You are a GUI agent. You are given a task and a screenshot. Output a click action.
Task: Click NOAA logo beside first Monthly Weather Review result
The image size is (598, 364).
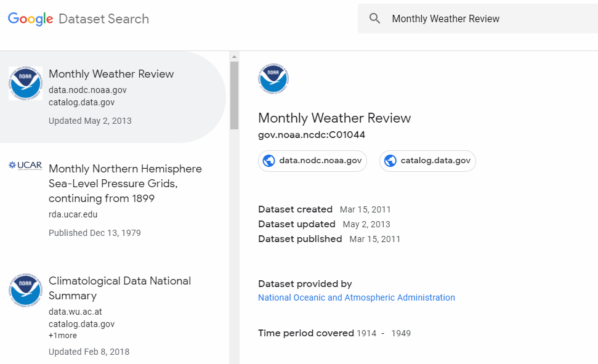tap(25, 84)
